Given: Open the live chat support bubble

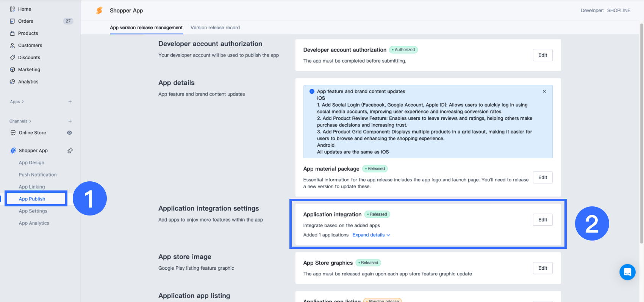Looking at the screenshot, I should (627, 272).
